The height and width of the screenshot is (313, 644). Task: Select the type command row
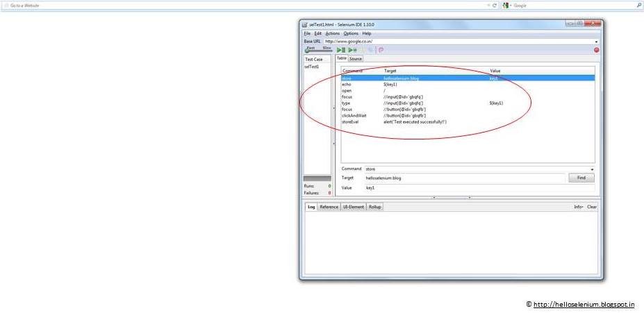[468, 103]
